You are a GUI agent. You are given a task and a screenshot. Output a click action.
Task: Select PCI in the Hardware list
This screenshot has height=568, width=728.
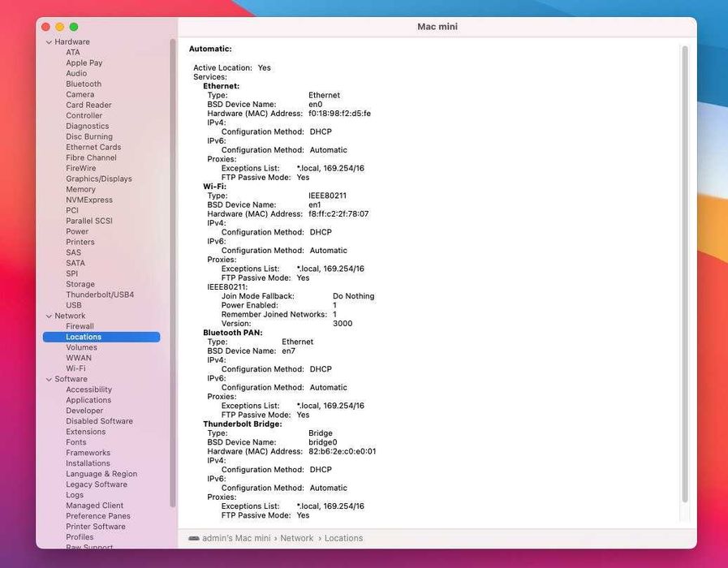[72, 210]
